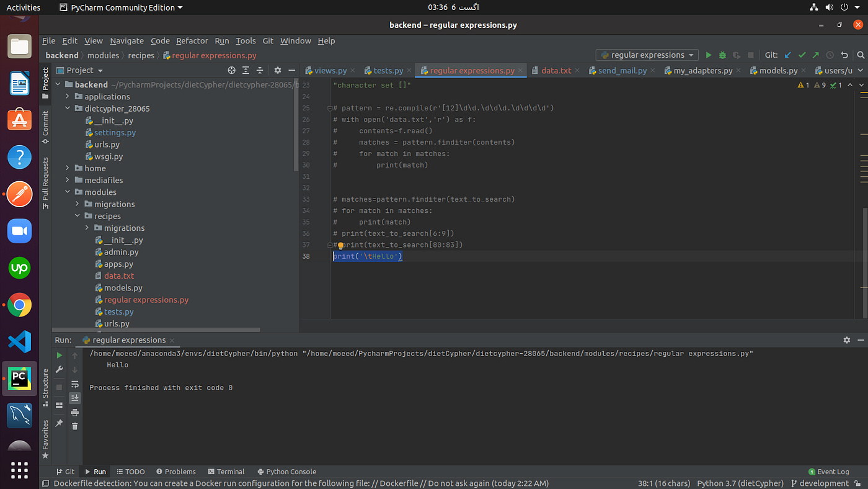
Task: Rerun the script in the Run panel
Action: pos(60,356)
